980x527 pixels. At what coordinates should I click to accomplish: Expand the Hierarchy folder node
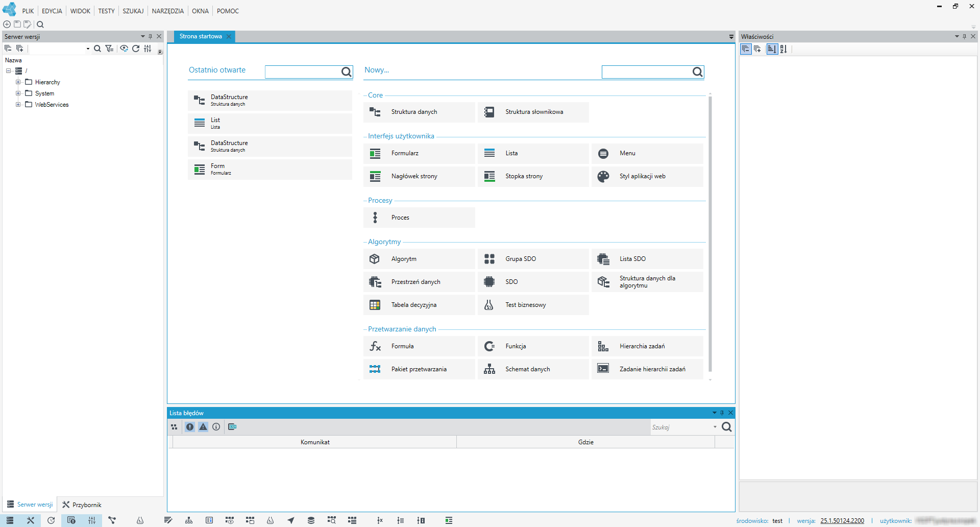click(18, 82)
